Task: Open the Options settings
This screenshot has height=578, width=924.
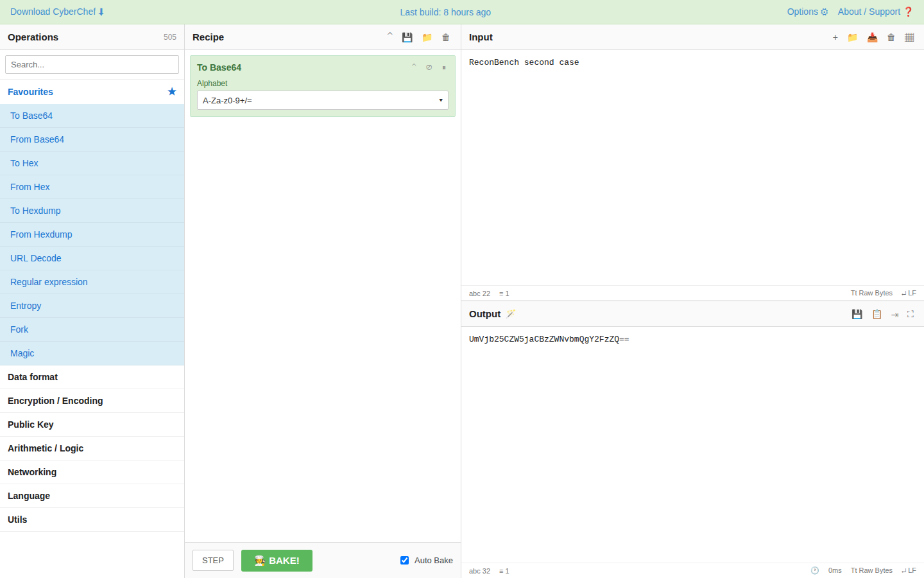Action: click(807, 12)
